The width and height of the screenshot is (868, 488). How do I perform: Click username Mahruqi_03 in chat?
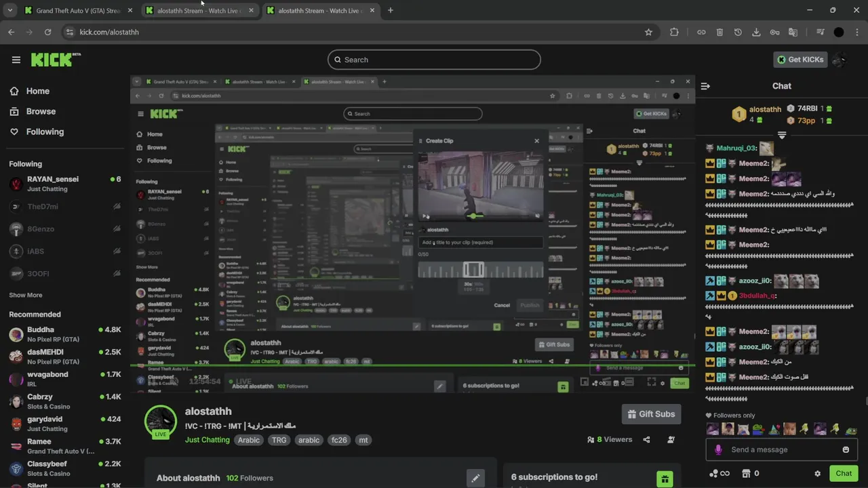pyautogui.click(x=736, y=148)
